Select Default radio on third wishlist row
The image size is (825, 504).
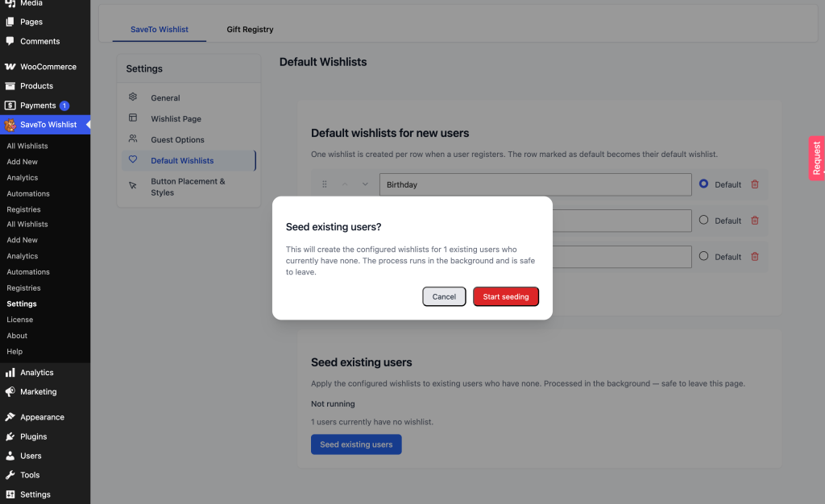[x=703, y=257]
